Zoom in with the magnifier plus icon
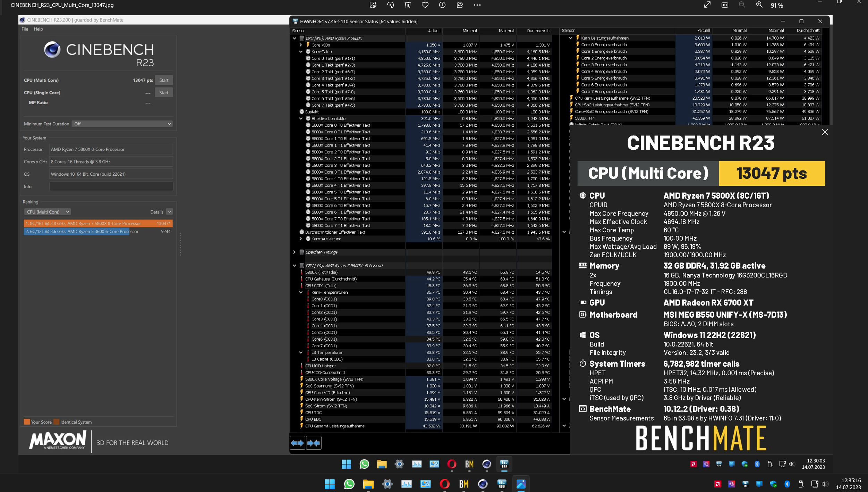This screenshot has height=492, width=868. pyautogui.click(x=759, y=5)
